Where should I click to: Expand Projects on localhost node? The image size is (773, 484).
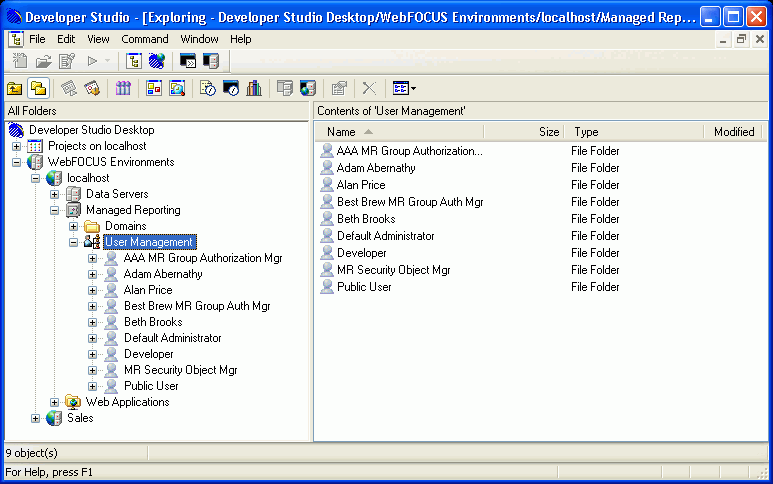click(16, 146)
